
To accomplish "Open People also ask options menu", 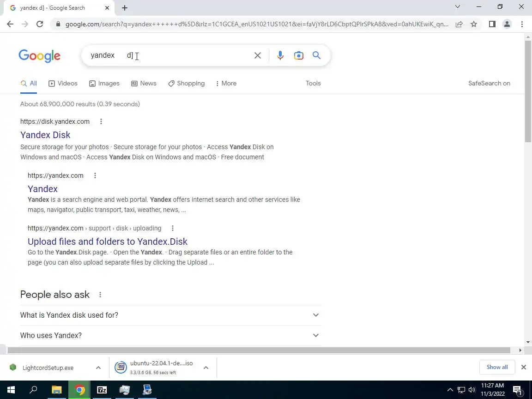I will (x=100, y=295).
